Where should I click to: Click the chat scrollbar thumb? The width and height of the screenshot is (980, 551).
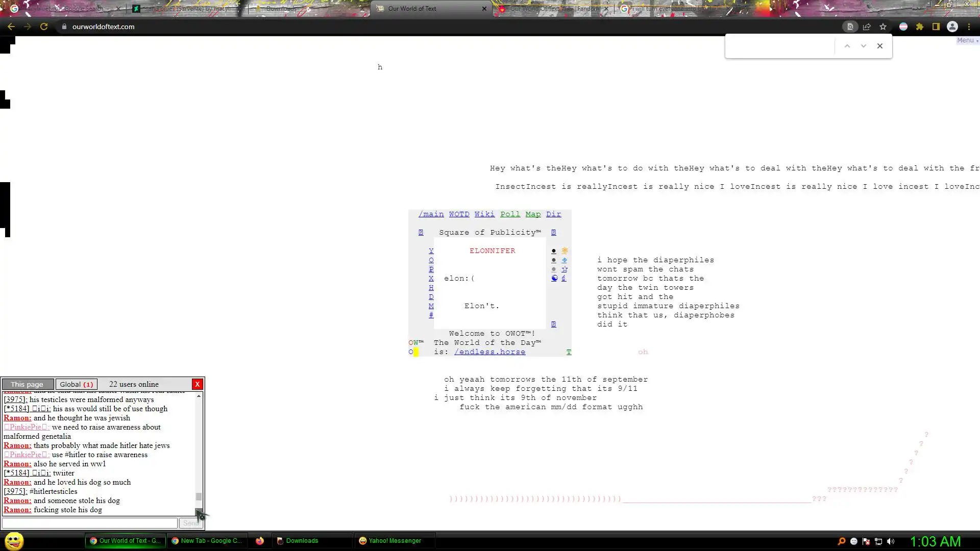pyautogui.click(x=199, y=496)
